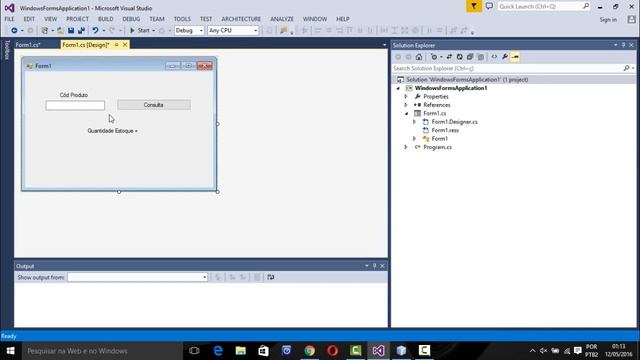Toggle auto-hide pin on Solution Explorer
Image resolution: width=640 pixels, height=360 pixels.
tap(623, 45)
